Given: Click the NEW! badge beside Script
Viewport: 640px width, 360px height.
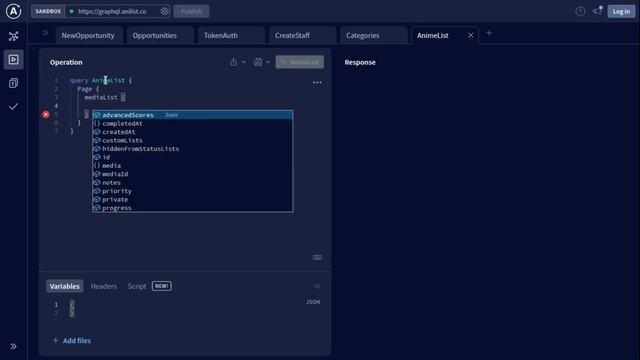Looking at the screenshot, I should pos(162,286).
